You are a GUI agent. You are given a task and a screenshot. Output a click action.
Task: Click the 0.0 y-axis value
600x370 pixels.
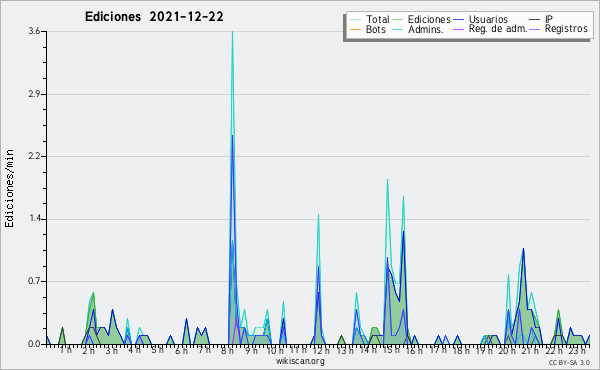[34, 344]
